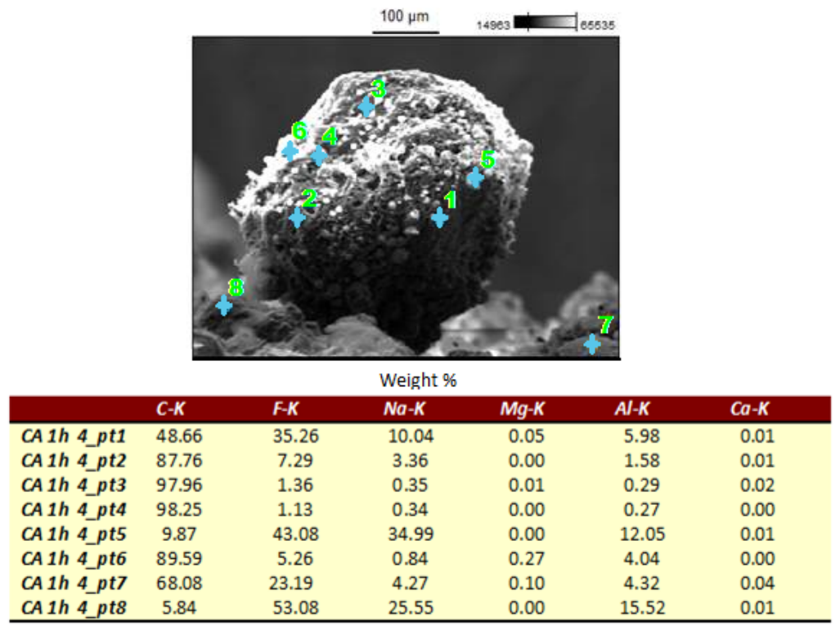Click the Weight % table title
The width and height of the screenshot is (840, 631).
click(418, 380)
